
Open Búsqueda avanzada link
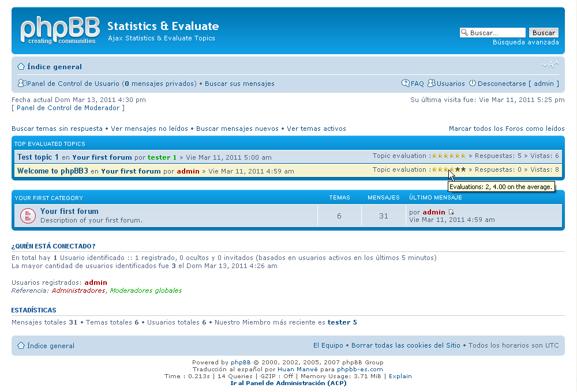525,42
